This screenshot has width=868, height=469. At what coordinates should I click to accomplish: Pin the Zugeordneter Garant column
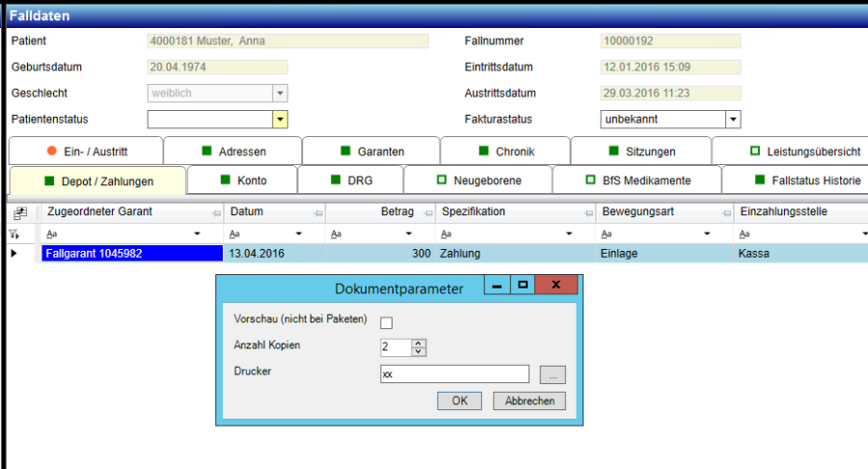pos(216,213)
